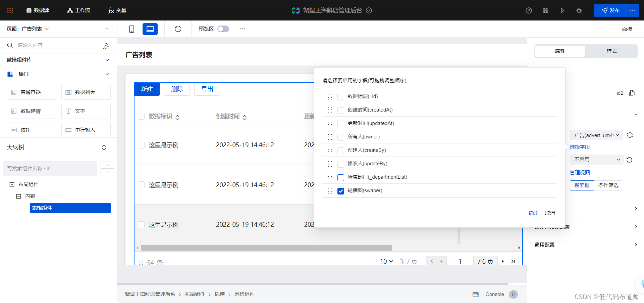Click the component library user icon

106,46
